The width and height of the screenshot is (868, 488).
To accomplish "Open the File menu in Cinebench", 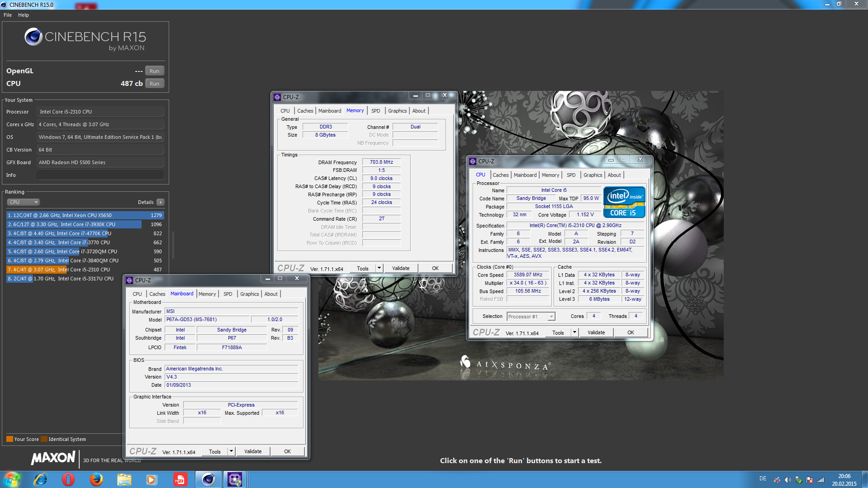I will (x=8, y=15).
